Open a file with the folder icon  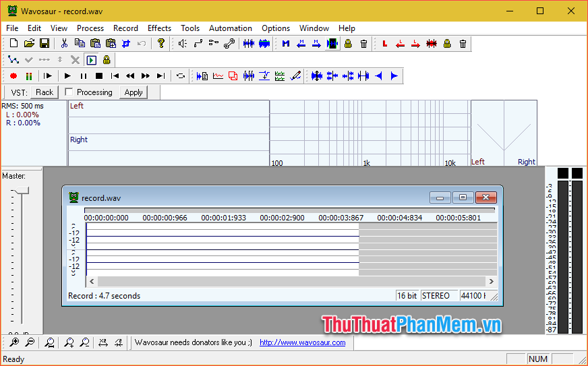[x=29, y=44]
